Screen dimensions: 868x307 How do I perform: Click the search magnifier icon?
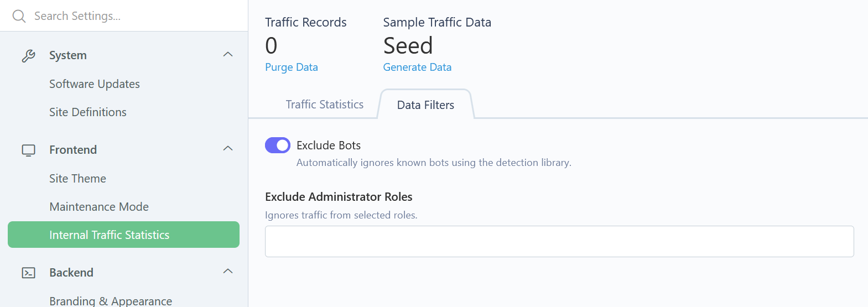(x=19, y=16)
